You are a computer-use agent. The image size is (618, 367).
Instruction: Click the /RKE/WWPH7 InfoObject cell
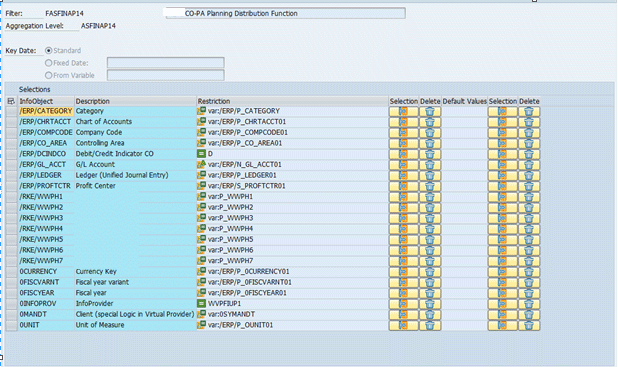point(46,261)
